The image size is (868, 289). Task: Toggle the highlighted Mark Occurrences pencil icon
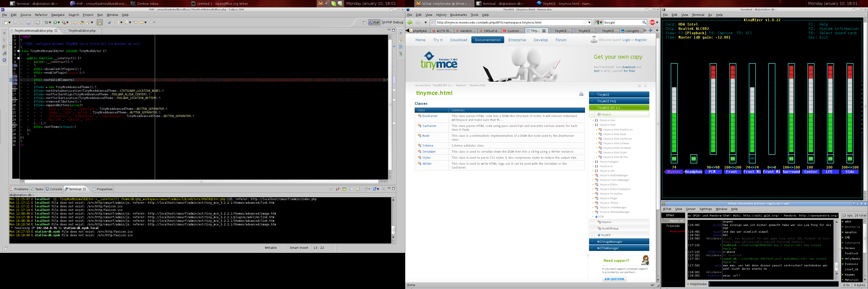[x=100, y=23]
